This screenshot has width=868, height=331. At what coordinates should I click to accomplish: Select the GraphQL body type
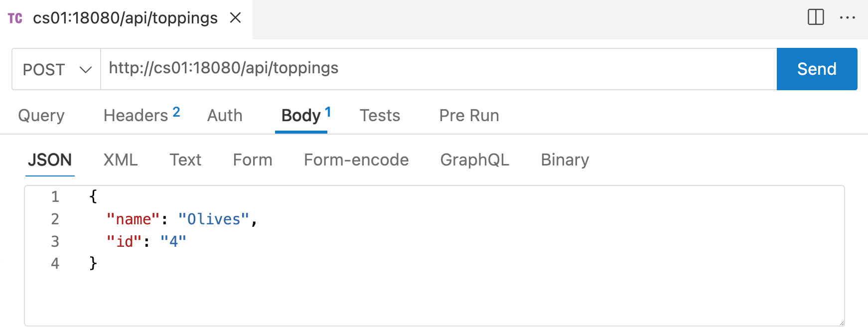point(475,160)
